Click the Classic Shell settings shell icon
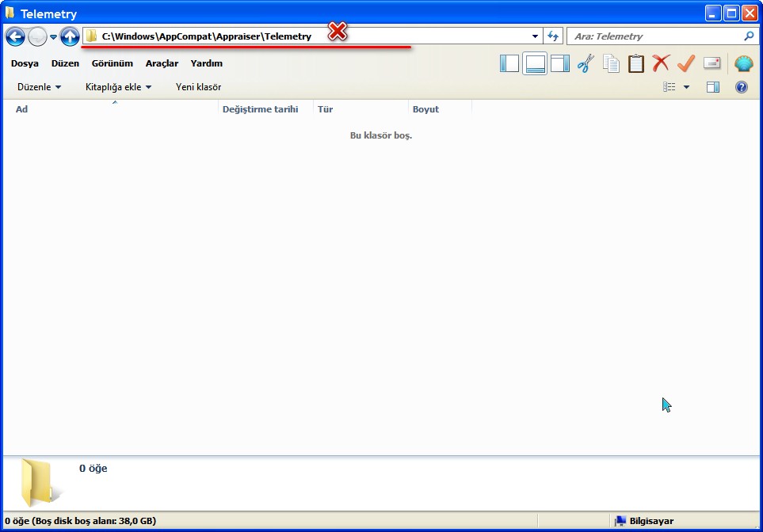 (743, 63)
